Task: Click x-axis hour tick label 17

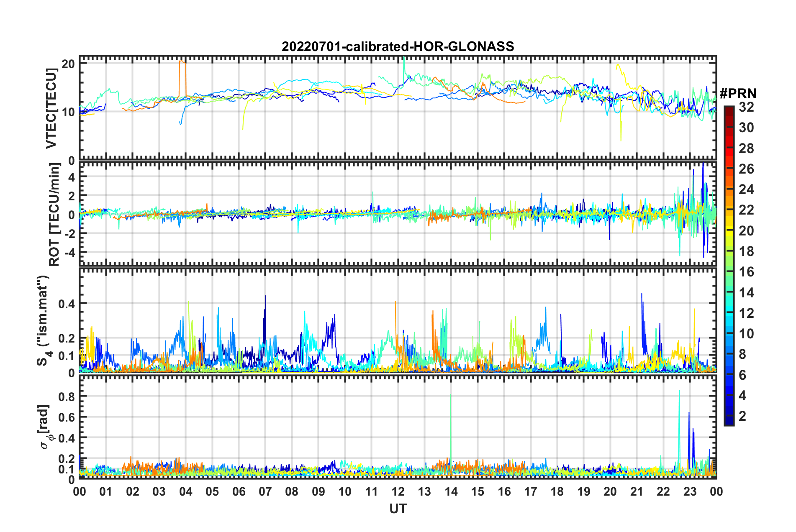Action: [x=531, y=491]
